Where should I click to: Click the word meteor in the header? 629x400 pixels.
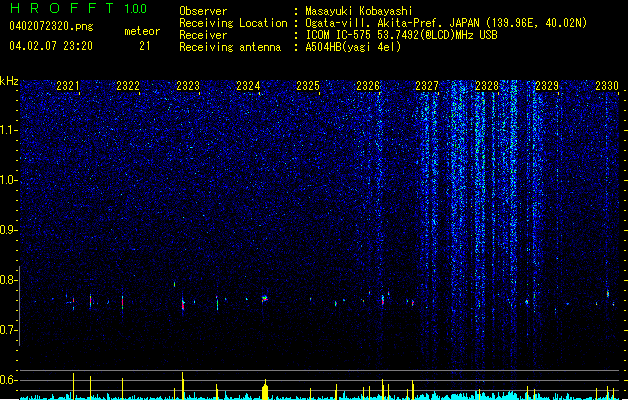(142, 31)
